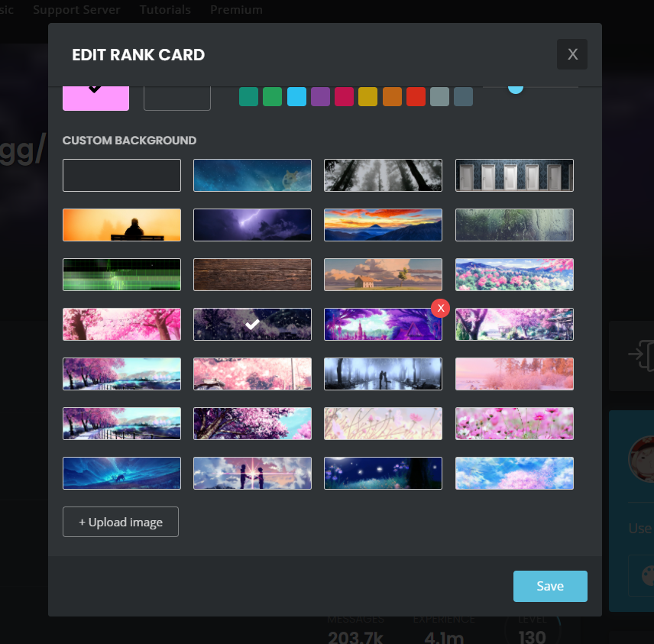
Task: Click the Upload image button
Action: tap(121, 522)
